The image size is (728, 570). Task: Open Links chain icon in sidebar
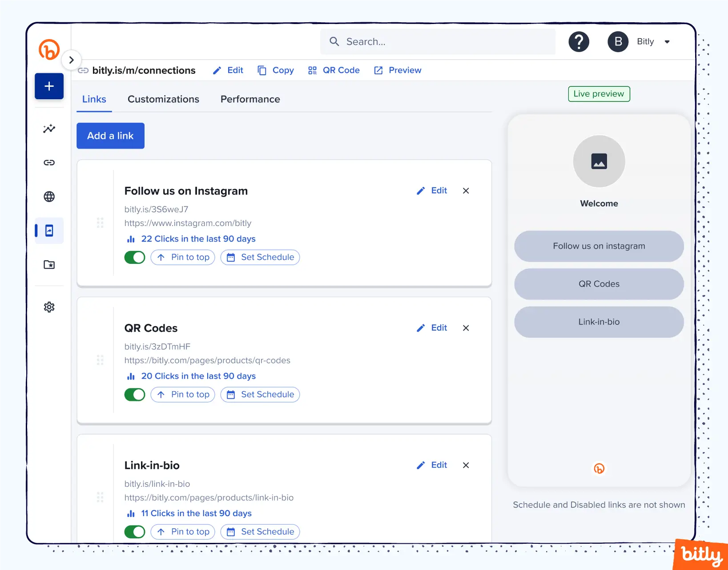pos(49,162)
